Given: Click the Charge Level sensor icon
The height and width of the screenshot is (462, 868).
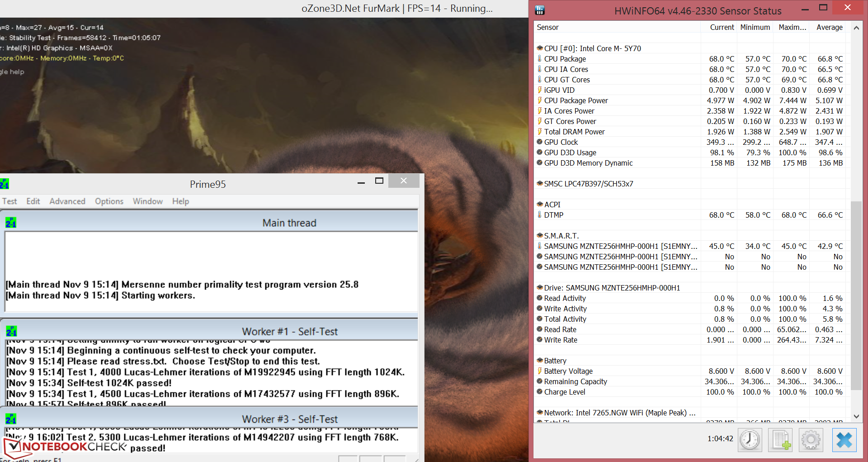Looking at the screenshot, I should [539, 392].
